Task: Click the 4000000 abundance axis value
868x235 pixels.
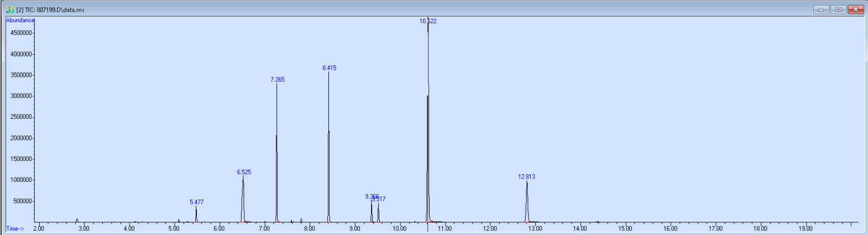Action: (21, 54)
